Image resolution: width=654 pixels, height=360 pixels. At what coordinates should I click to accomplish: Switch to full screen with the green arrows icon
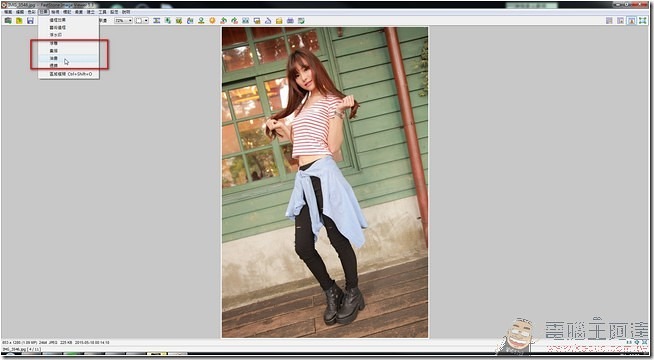643,20
